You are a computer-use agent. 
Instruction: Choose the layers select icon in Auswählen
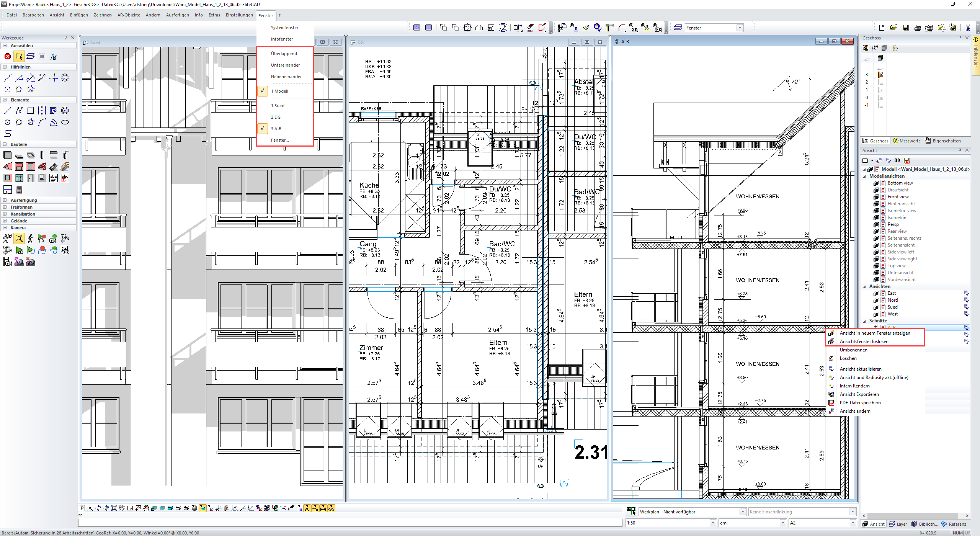[x=31, y=57]
